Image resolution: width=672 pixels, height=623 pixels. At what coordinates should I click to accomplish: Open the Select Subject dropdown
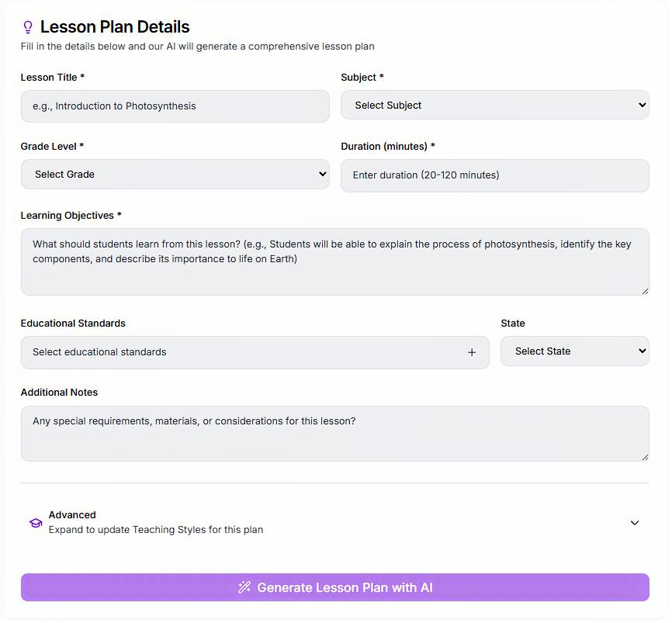click(494, 106)
